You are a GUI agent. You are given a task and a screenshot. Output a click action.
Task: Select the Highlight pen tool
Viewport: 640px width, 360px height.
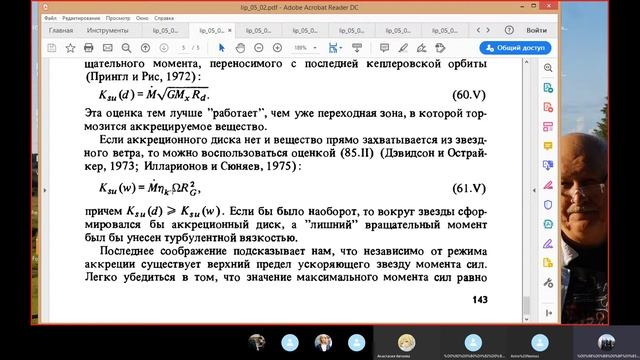403,48
